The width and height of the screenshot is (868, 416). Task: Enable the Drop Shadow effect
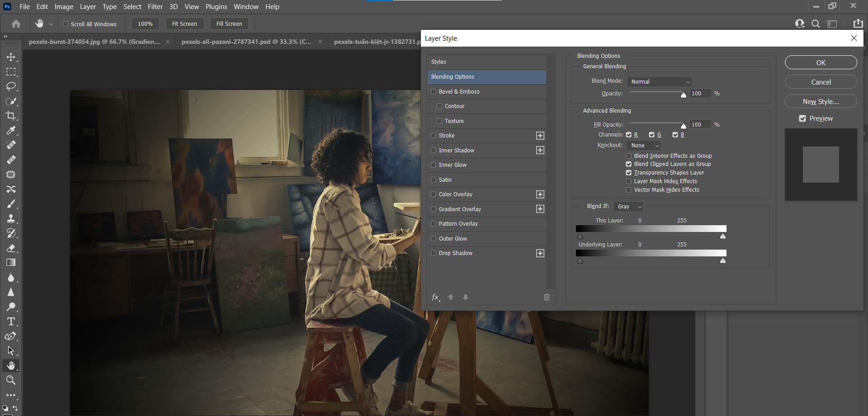(x=434, y=253)
